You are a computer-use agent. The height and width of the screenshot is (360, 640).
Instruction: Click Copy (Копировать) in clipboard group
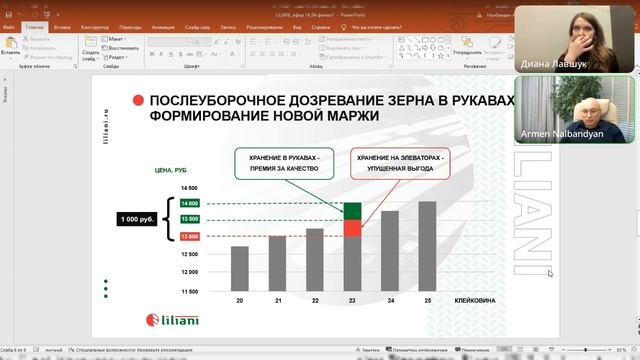(40, 48)
